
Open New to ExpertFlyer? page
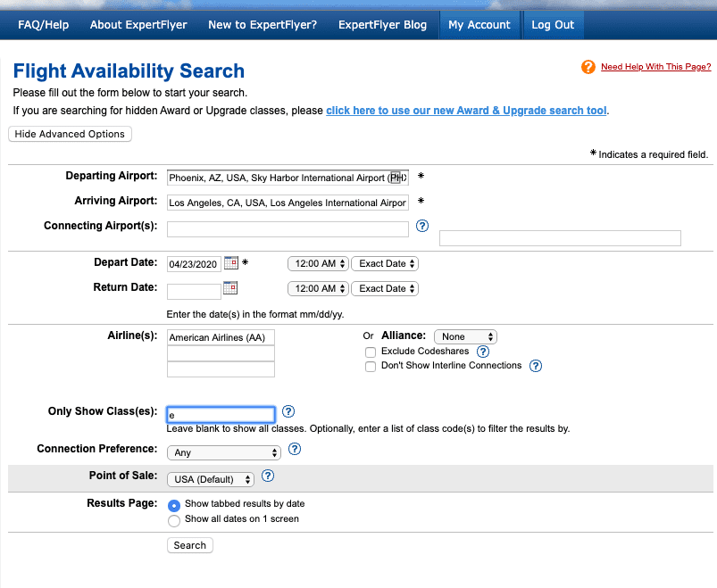pos(263,25)
